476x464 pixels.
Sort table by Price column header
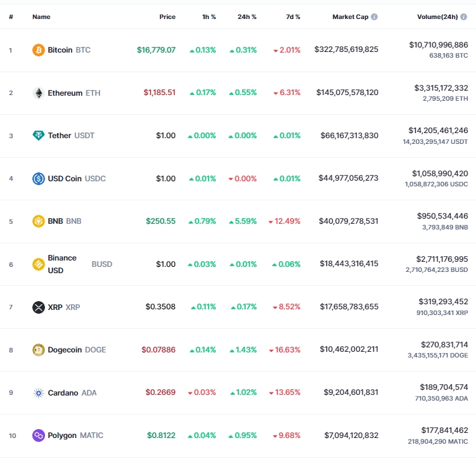[x=167, y=16]
